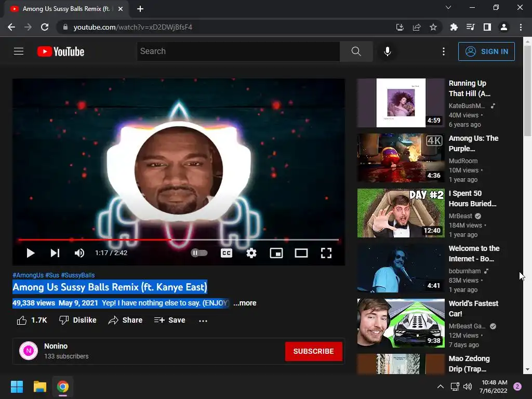Open Among Us: The Purple video thumbnail

click(x=401, y=158)
